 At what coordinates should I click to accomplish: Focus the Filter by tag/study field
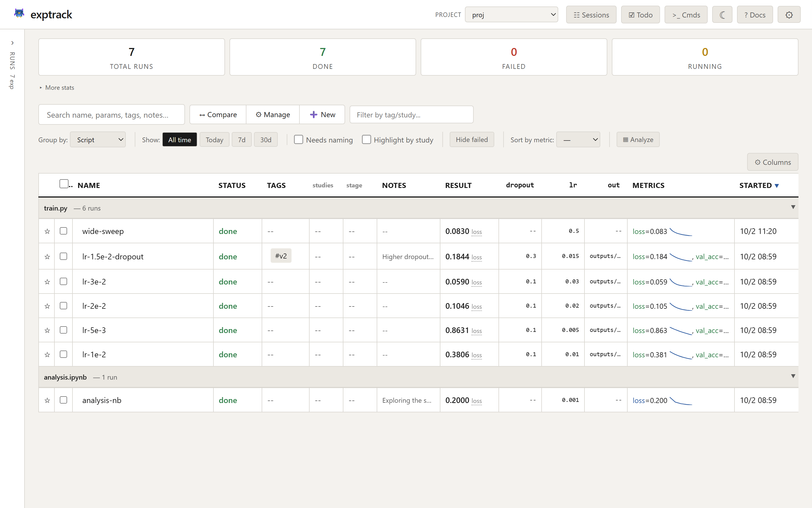click(x=411, y=115)
